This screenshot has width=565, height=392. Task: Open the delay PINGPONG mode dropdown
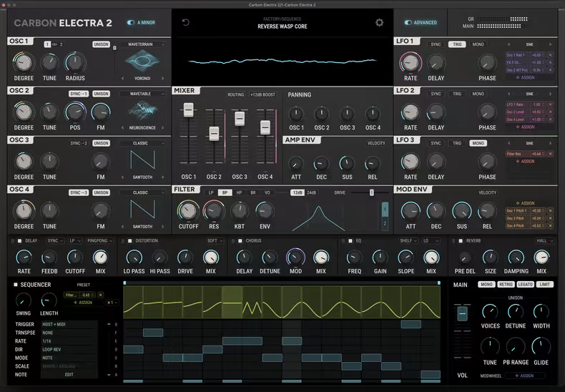100,240
